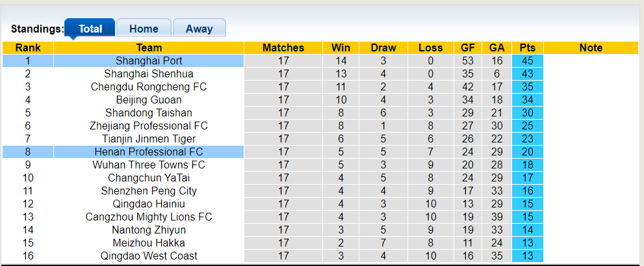Click the Beijing Guoan team entry
Screen dimensions: 644x266
coord(149,100)
